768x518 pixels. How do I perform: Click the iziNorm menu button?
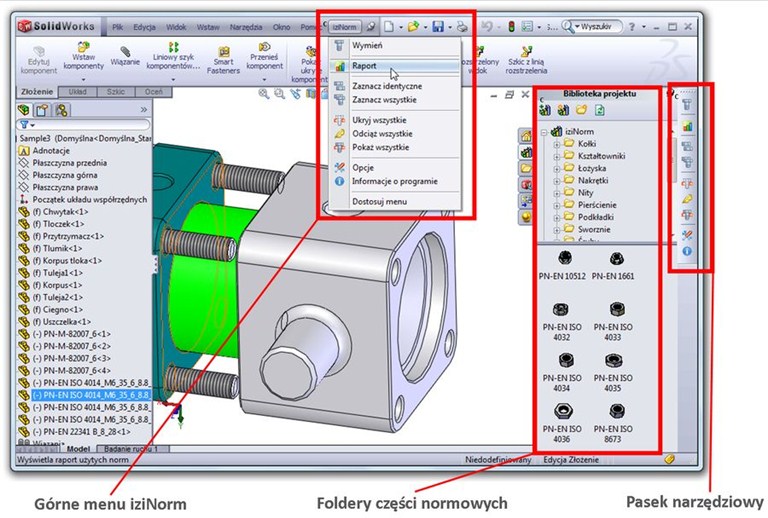tap(345, 27)
